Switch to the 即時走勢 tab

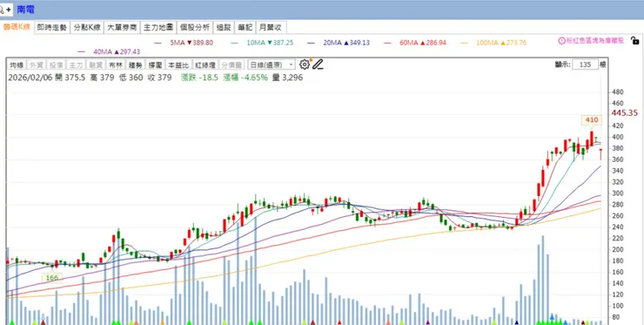point(51,28)
